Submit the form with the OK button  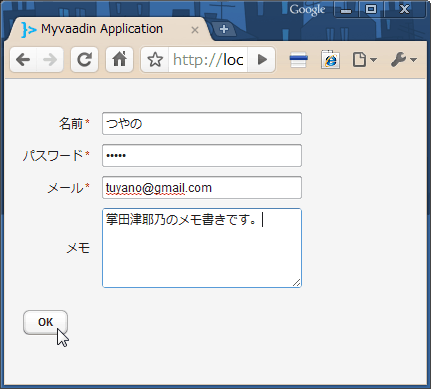click(45, 322)
